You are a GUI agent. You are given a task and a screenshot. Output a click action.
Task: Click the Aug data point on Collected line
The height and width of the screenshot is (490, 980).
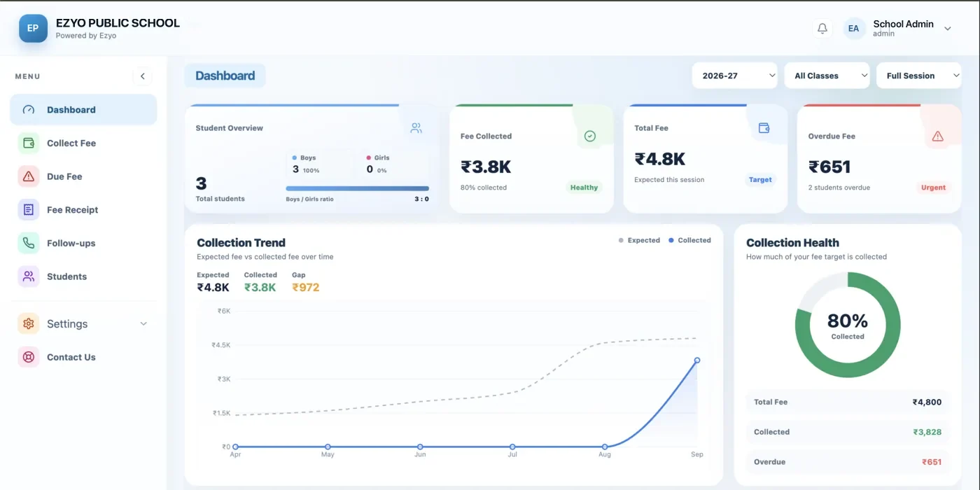pyautogui.click(x=605, y=447)
